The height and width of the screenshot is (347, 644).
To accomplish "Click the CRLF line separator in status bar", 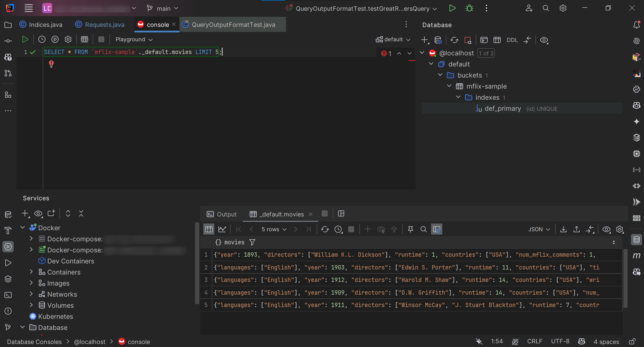I will [x=534, y=341].
